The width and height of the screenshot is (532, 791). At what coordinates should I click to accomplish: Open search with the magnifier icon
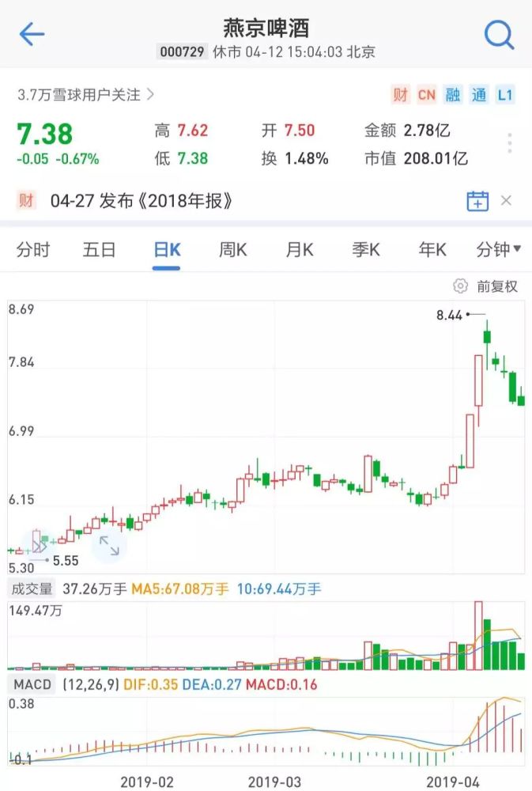coord(499,35)
